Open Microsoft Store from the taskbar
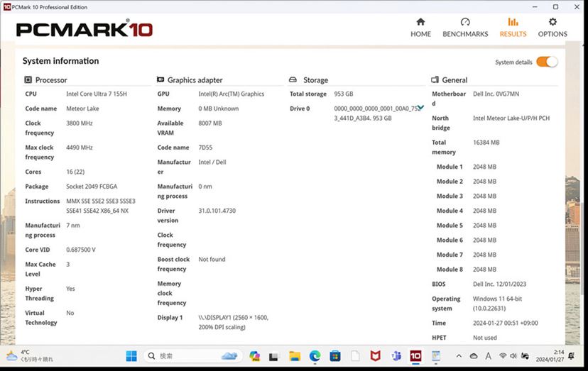The width and height of the screenshot is (588, 371). click(335, 356)
